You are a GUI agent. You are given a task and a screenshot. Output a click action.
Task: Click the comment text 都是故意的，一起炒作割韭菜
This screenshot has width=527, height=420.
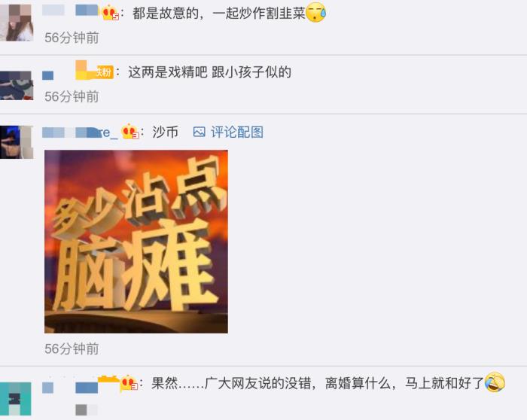(219, 14)
